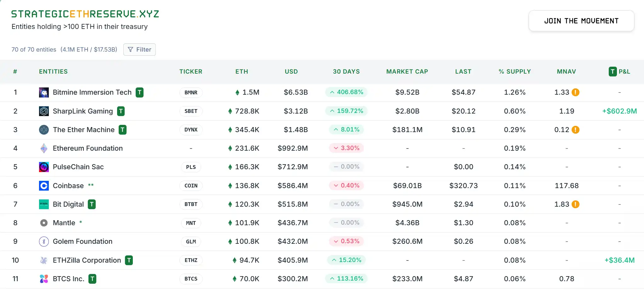
Task: Click the BMNR ticker badge
Action: point(191,93)
